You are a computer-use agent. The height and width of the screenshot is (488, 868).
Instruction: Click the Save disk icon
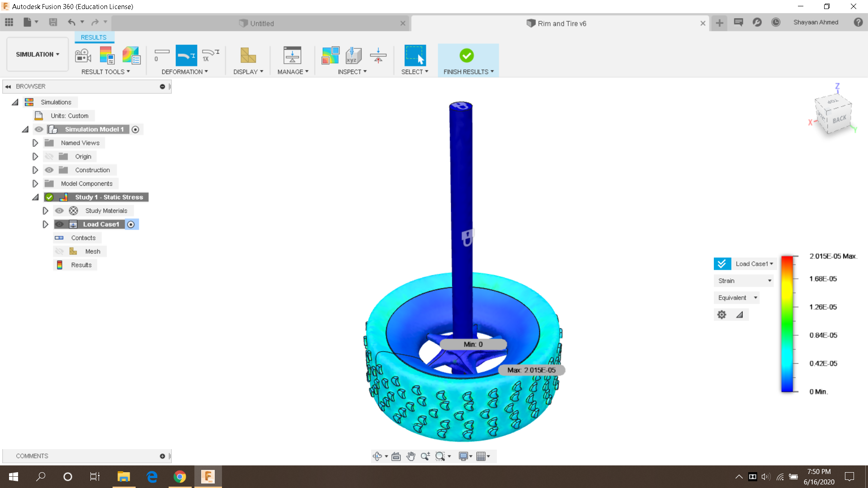53,23
